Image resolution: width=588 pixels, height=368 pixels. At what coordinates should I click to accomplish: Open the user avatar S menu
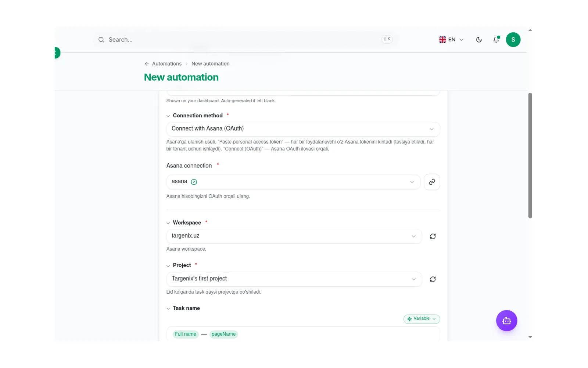point(513,40)
